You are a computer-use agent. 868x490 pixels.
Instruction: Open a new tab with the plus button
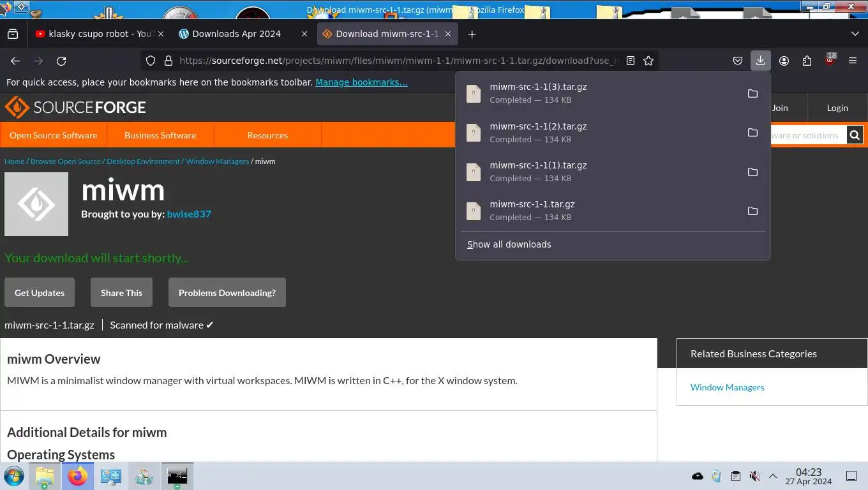point(472,34)
